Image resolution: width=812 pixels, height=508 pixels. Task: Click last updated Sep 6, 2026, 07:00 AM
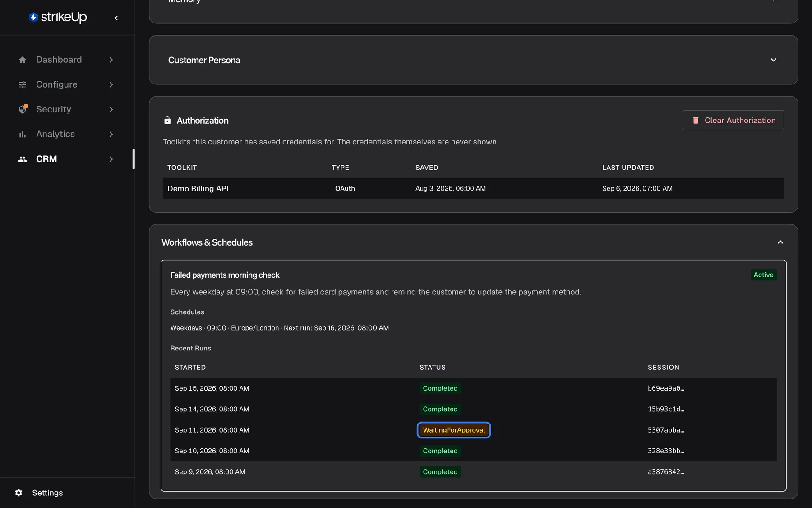tap(637, 188)
